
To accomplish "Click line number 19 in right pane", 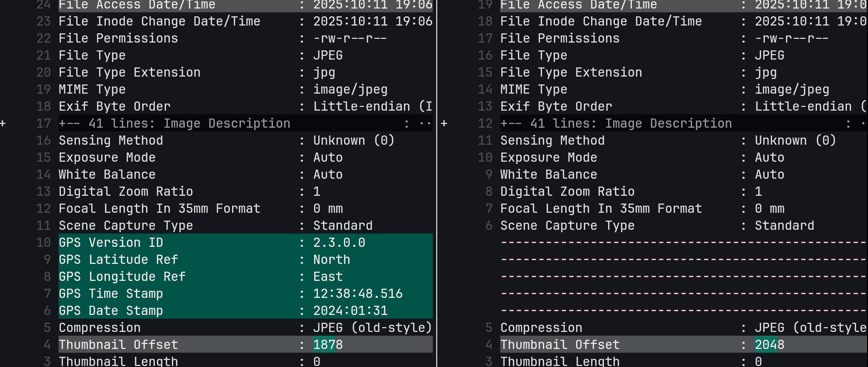I will click(x=485, y=5).
